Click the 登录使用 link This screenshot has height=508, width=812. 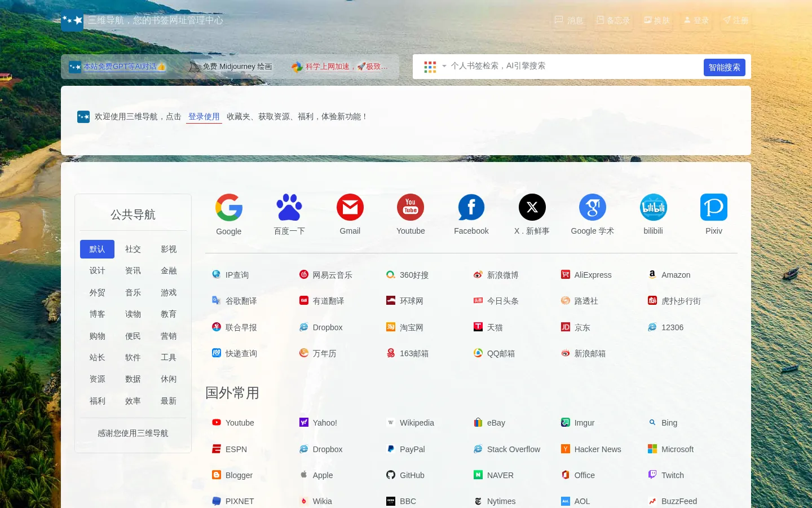[204, 117]
